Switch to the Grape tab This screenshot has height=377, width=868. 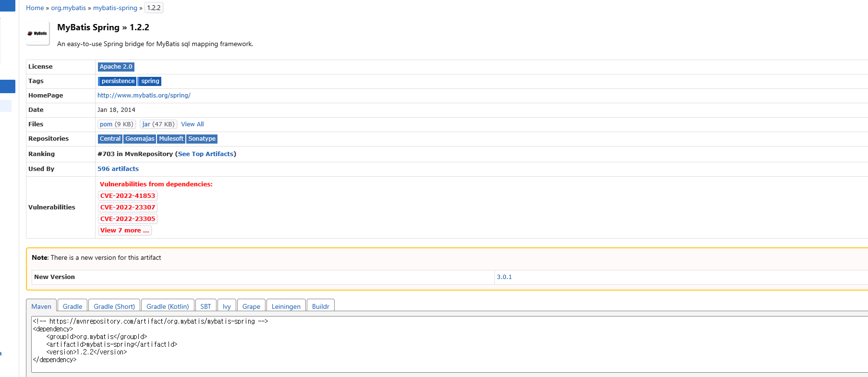tap(251, 306)
